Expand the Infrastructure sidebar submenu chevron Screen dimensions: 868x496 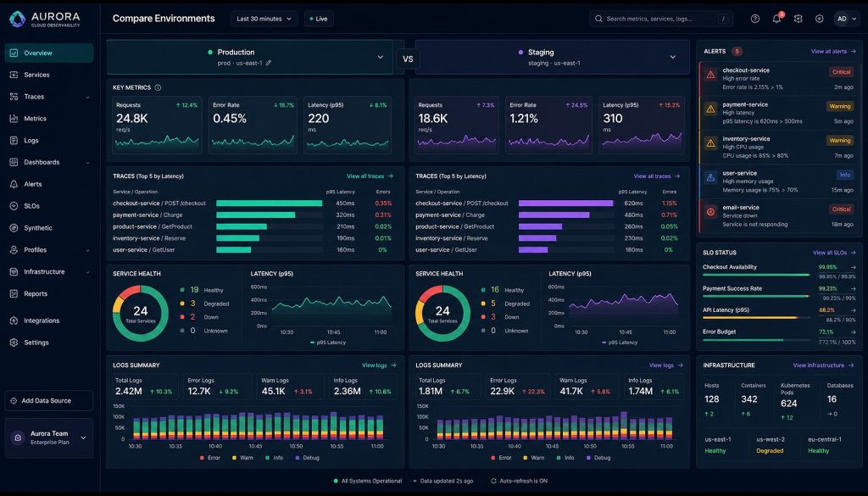(87, 272)
